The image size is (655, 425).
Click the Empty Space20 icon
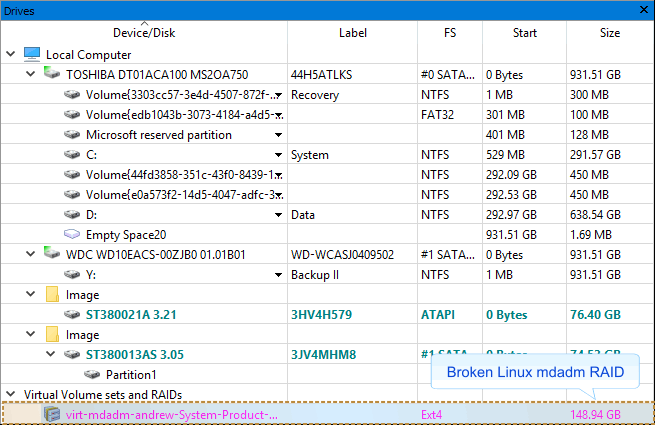point(72,234)
